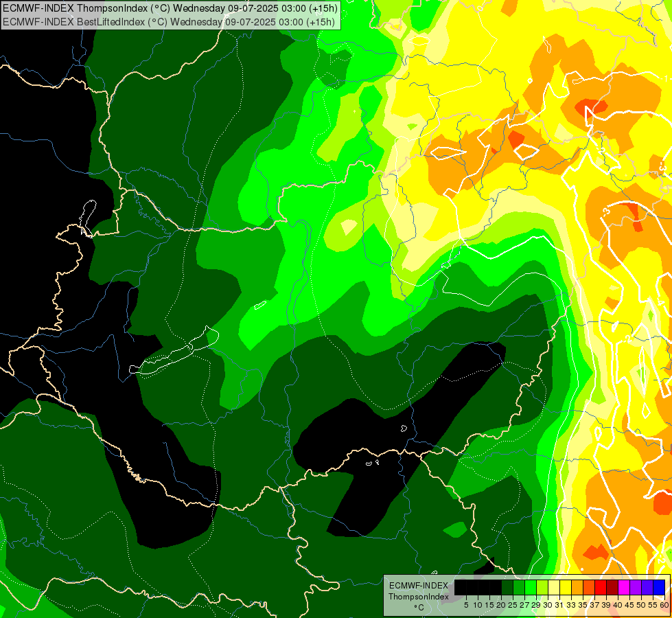
Task: Click the °C unit label in legend
Action: coord(419,608)
